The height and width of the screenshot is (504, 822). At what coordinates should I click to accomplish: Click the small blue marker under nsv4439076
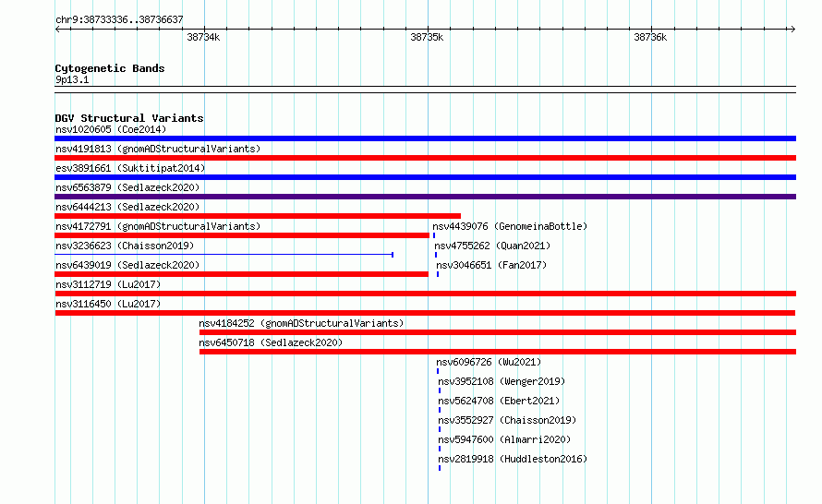click(433, 235)
